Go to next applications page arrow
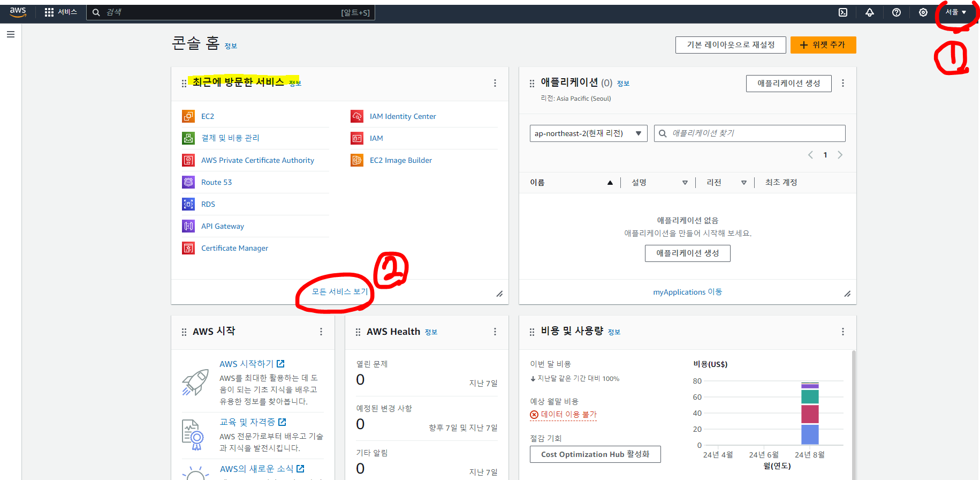The width and height of the screenshot is (980, 480). point(840,155)
